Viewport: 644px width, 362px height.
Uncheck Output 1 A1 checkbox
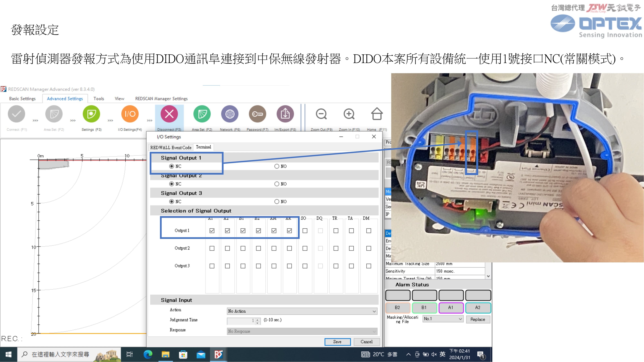tap(212, 231)
